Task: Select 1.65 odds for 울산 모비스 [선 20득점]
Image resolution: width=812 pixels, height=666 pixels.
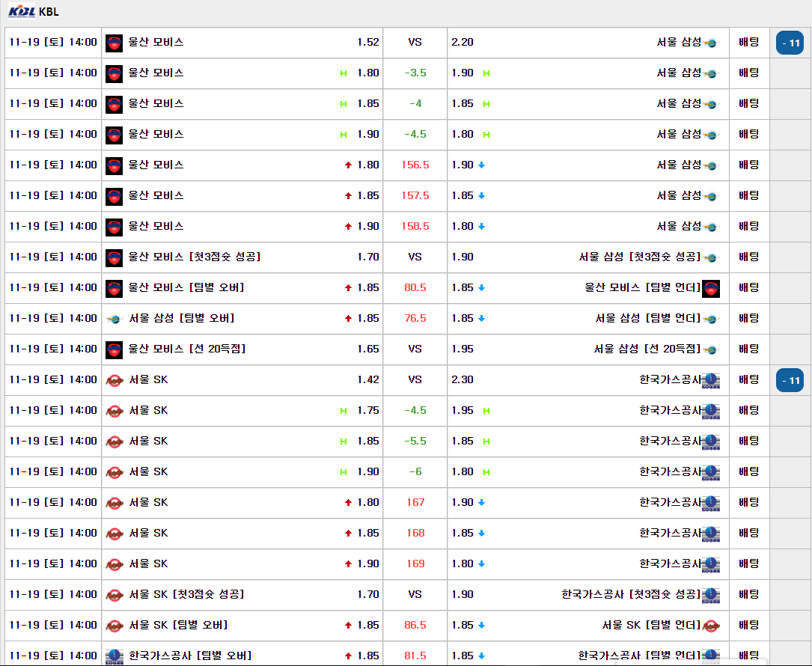Action: [368, 349]
